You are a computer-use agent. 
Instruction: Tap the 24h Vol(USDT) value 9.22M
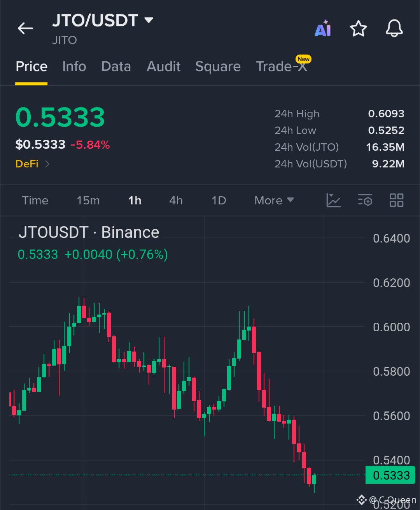coord(388,164)
